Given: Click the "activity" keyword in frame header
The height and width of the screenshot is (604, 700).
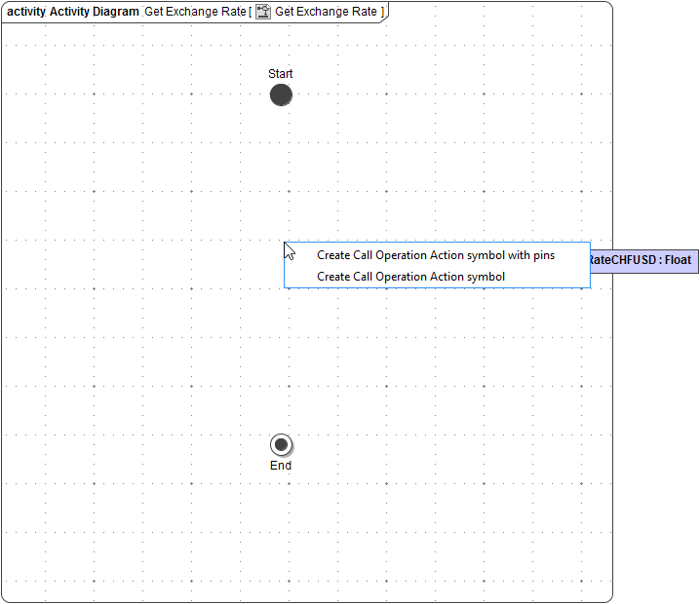Looking at the screenshot, I should (26, 12).
